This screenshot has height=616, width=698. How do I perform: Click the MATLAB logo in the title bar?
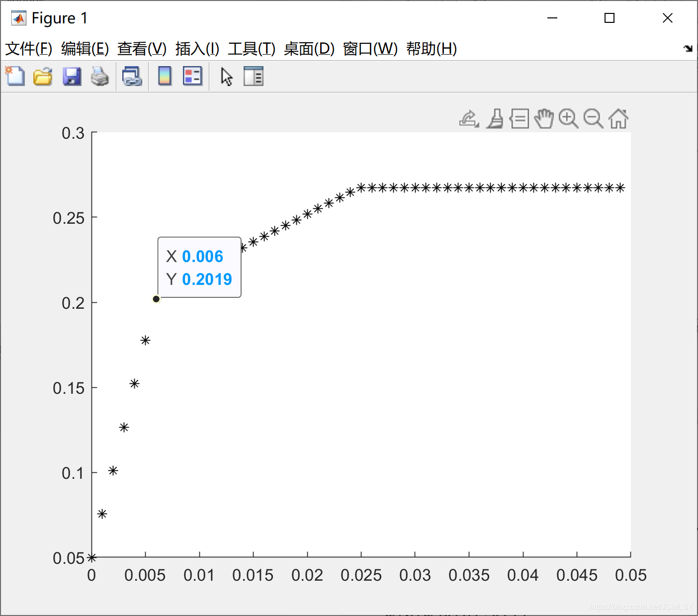[x=19, y=18]
